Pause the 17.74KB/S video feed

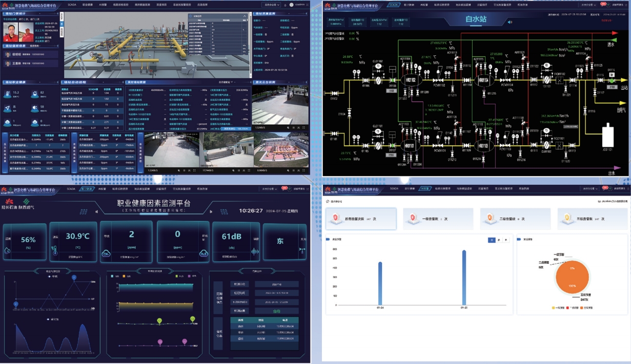239,170
